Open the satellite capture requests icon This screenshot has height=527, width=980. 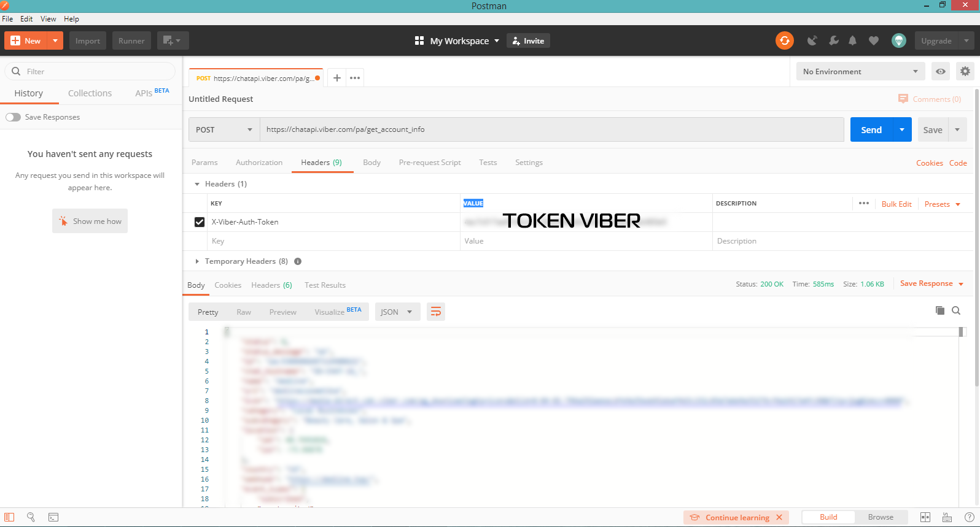tap(812, 40)
